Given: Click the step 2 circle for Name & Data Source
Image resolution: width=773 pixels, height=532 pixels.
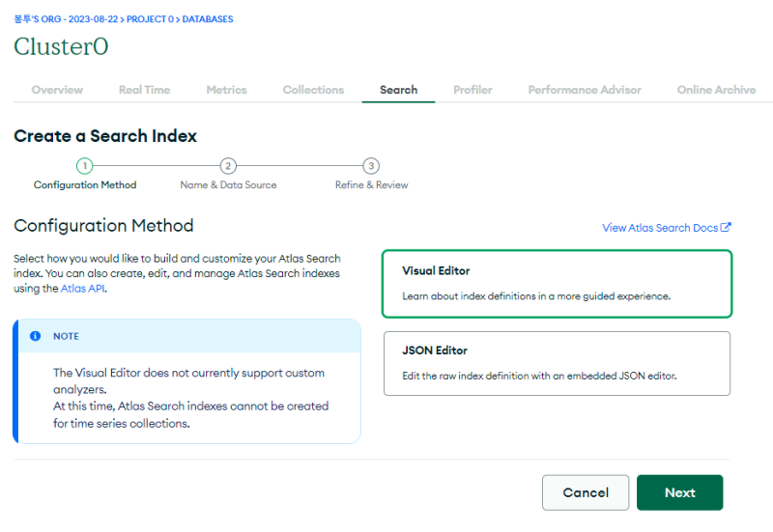Looking at the screenshot, I should coord(228,166).
